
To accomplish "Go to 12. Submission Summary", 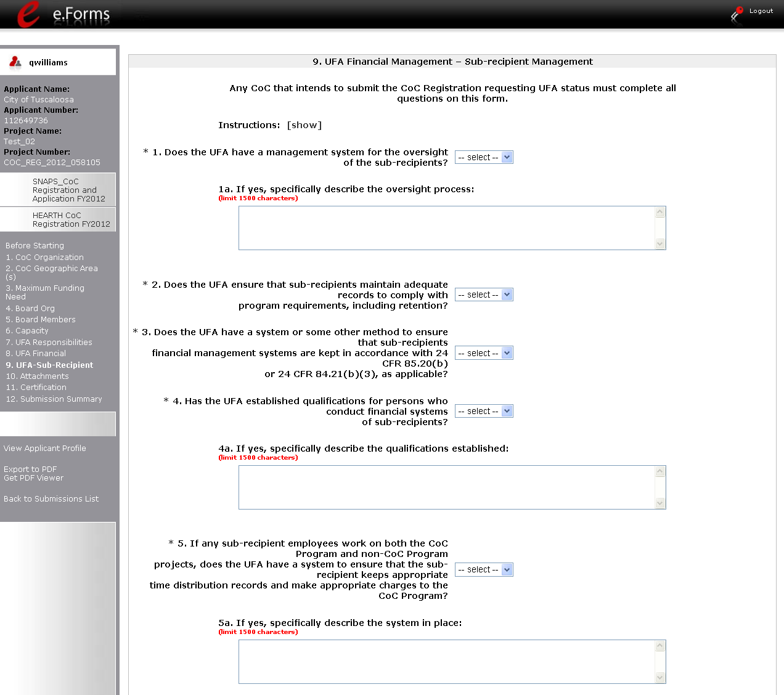I will pyautogui.click(x=54, y=399).
